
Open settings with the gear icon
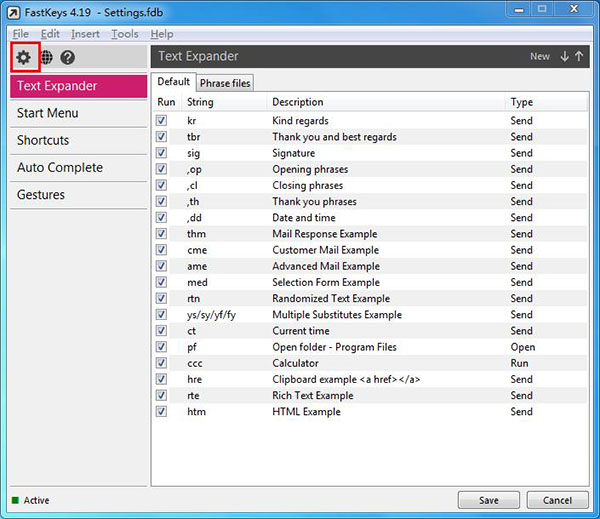click(23, 58)
